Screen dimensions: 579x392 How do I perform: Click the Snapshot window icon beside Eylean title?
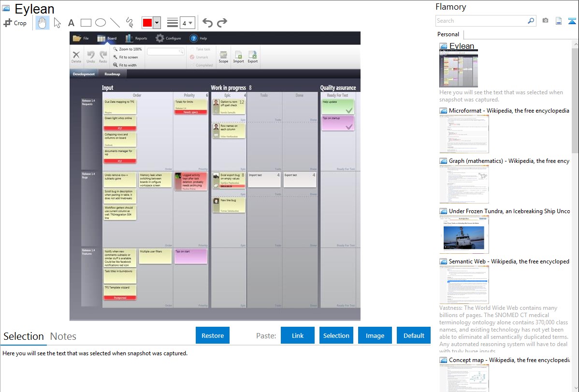click(6, 8)
